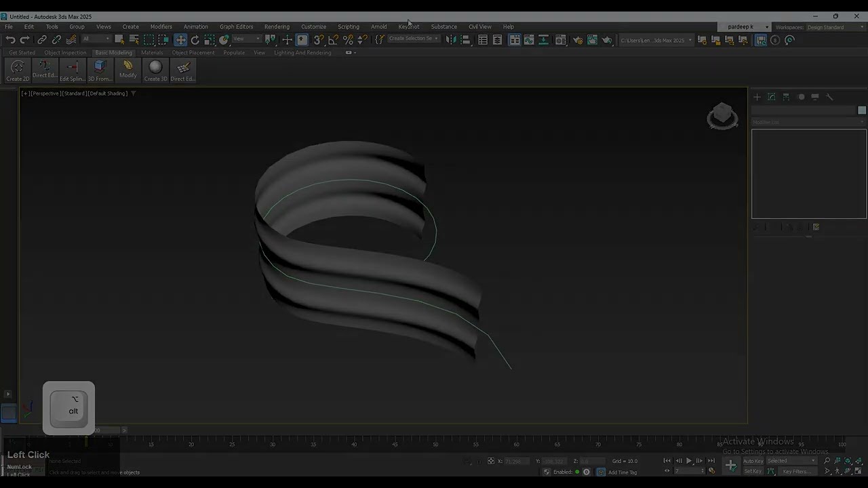
Task: Activate the Select Object tool
Action: pyautogui.click(x=119, y=40)
